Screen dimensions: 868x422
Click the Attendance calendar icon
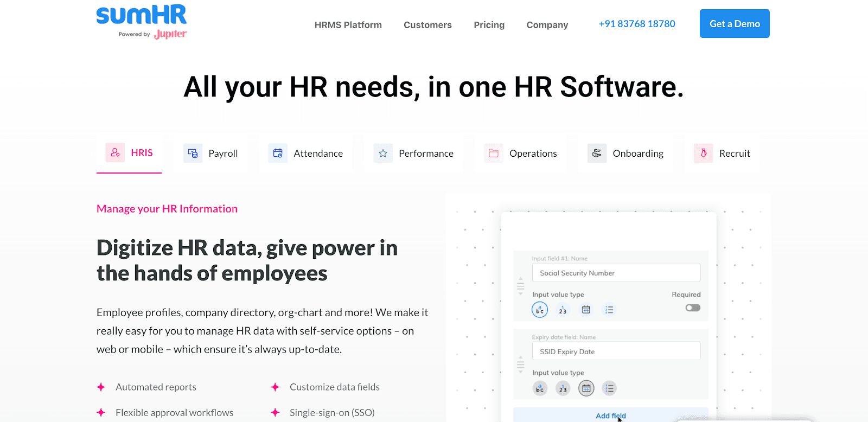click(x=278, y=154)
